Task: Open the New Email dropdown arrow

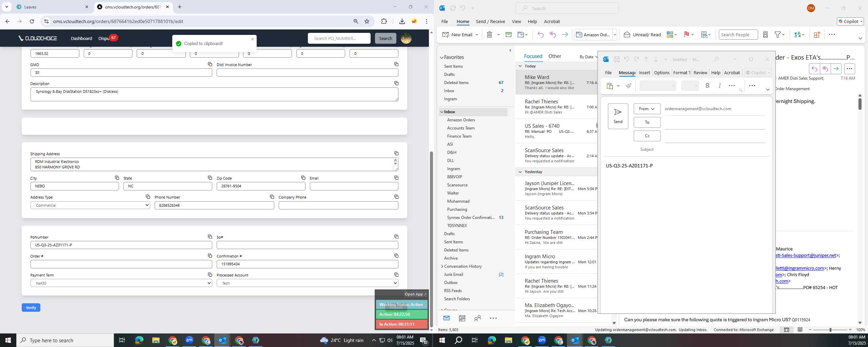Action: point(476,35)
